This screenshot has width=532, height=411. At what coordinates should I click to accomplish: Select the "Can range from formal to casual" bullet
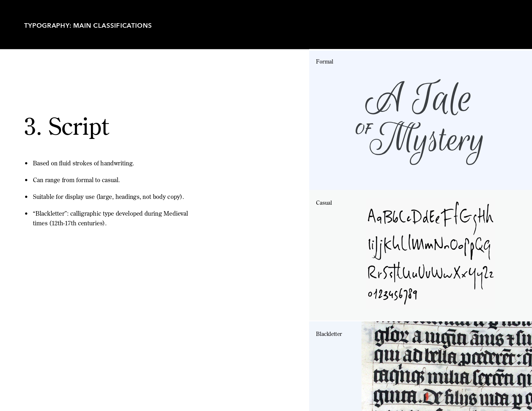point(76,180)
